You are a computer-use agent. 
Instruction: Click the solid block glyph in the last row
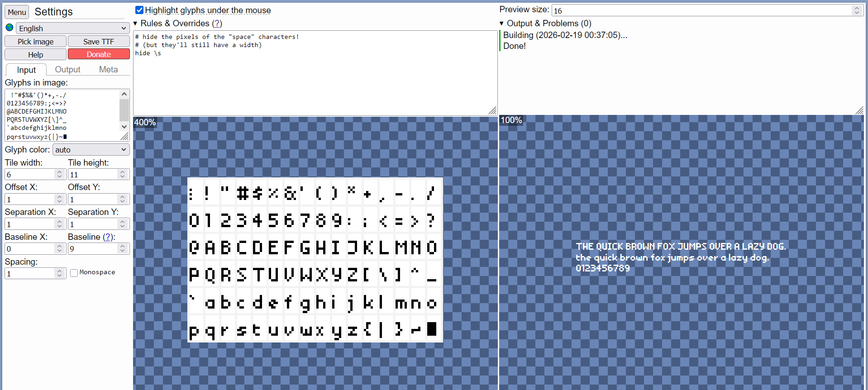432,329
